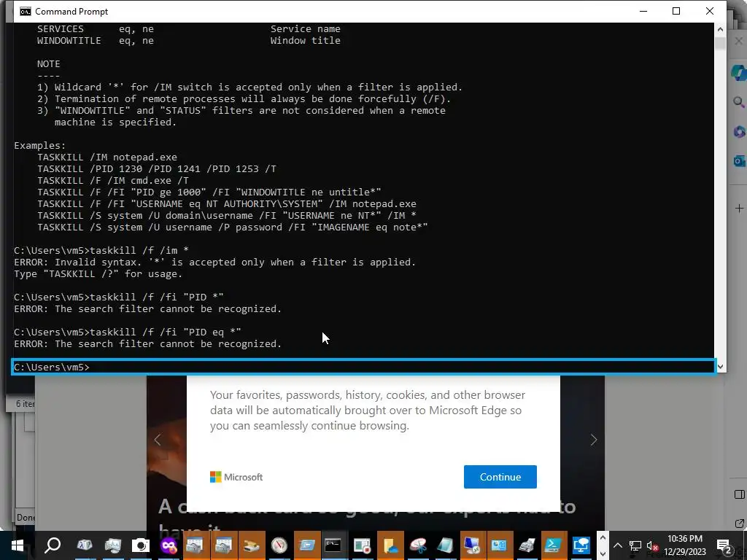This screenshot has height=560, width=747.
Task: Click the "WINDOWTITLE" filter name text
Action: click(69, 41)
